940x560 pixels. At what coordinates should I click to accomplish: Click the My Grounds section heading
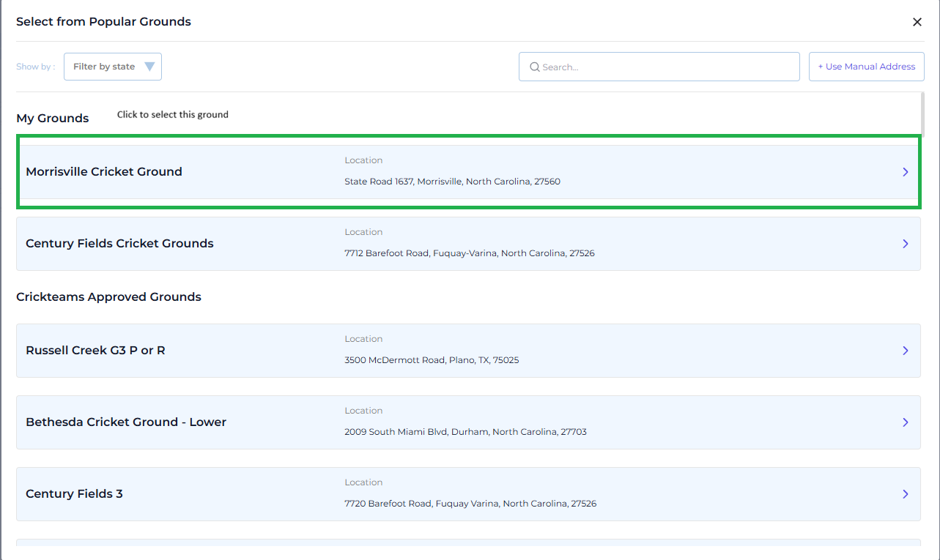point(53,119)
